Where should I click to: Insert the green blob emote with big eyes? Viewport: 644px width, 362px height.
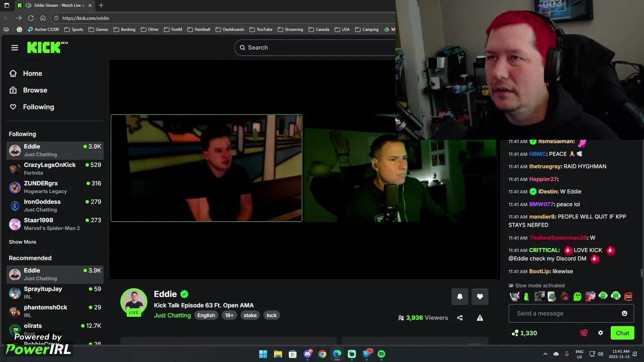click(x=578, y=296)
